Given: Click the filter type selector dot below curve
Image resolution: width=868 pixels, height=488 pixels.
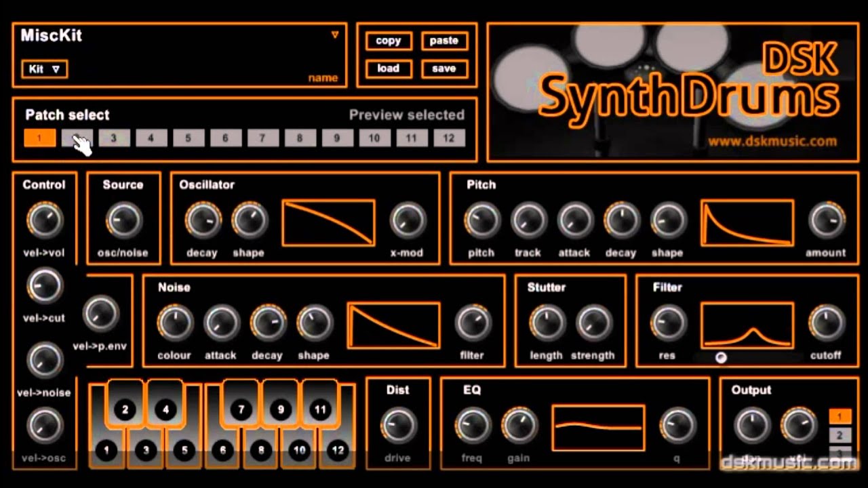Looking at the screenshot, I should [x=721, y=357].
